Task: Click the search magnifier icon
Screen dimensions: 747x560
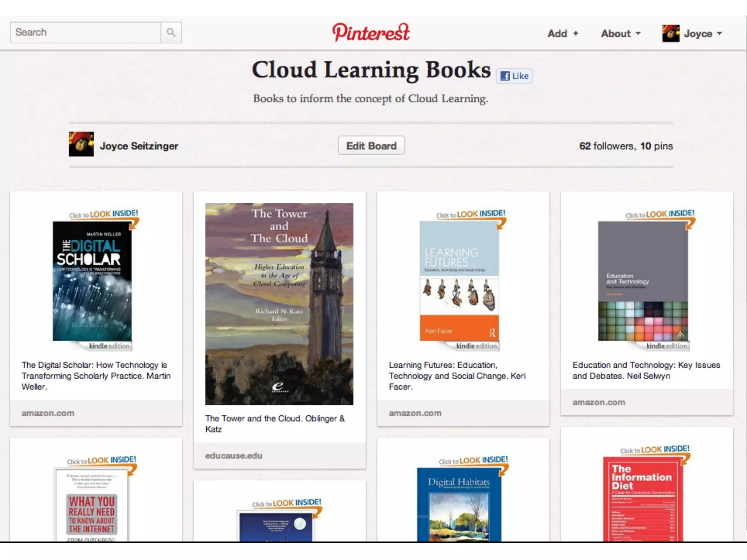Action: point(171,32)
